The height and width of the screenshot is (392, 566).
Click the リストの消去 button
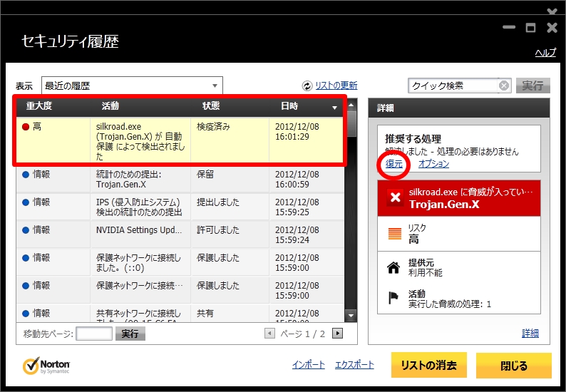(429, 366)
